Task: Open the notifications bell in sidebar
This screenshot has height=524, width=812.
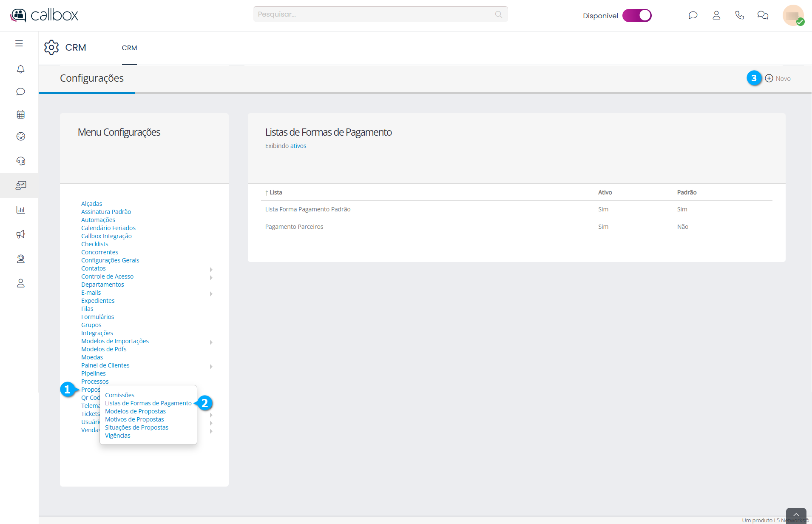Action: point(20,69)
